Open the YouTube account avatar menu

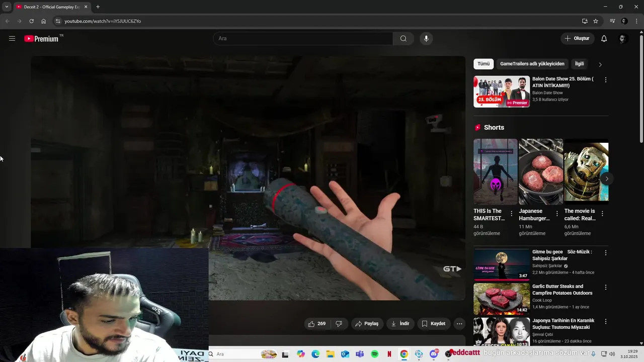click(x=623, y=39)
